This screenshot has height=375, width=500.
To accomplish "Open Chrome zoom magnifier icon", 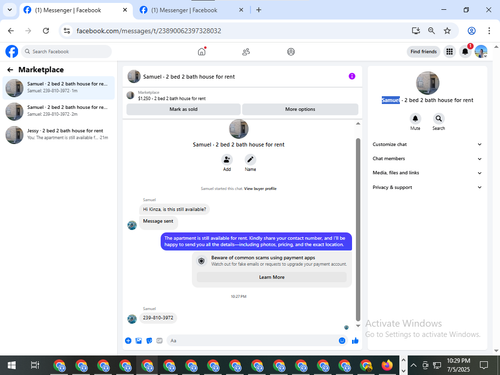I will click(431, 31).
